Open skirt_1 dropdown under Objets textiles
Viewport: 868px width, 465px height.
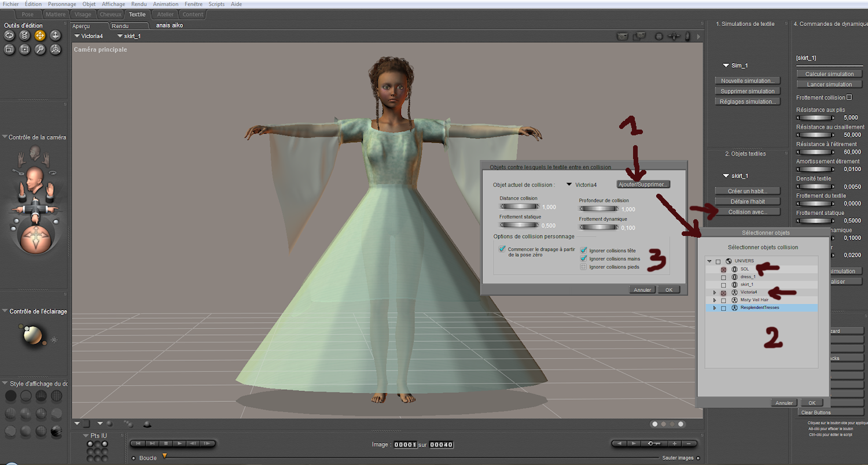(x=735, y=176)
